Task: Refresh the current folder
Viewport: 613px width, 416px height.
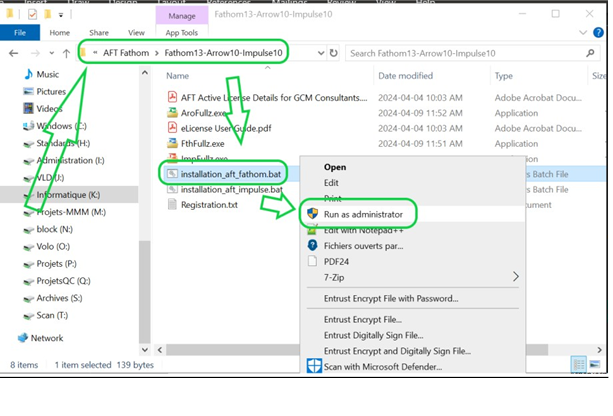Action: pos(333,53)
